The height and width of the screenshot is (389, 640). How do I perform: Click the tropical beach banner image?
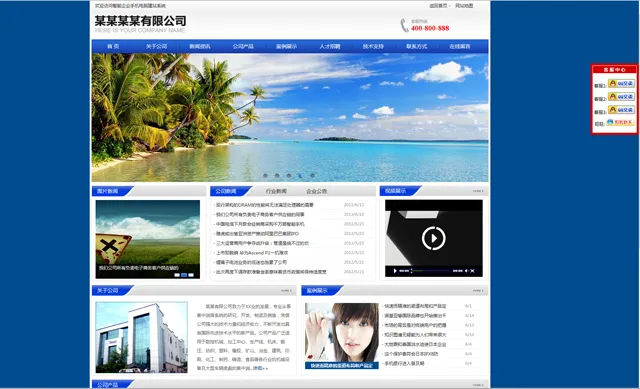[290, 118]
